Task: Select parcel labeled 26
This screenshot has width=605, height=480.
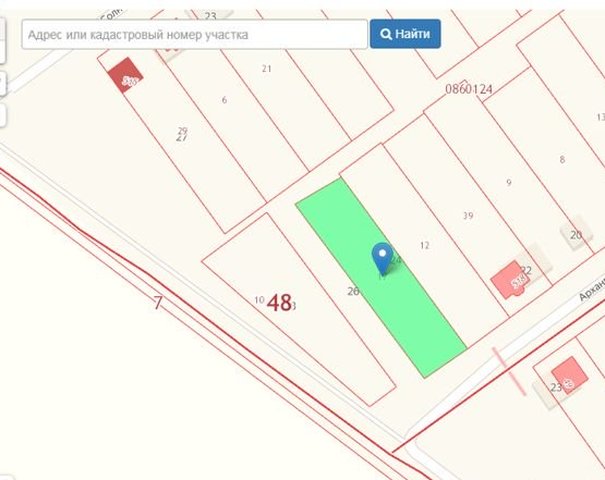Action: [x=353, y=291]
